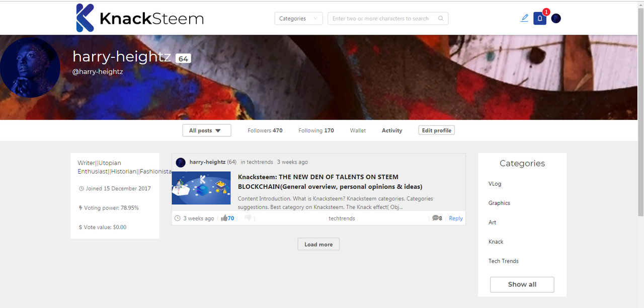Click the 'Vote value: $0.00' text
This screenshot has width=644, height=308.
105,227
